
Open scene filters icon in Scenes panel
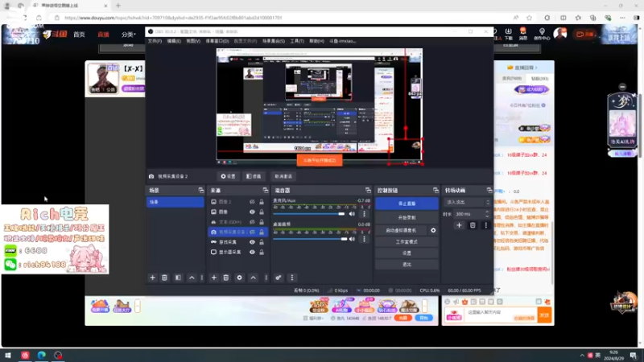coord(178,278)
